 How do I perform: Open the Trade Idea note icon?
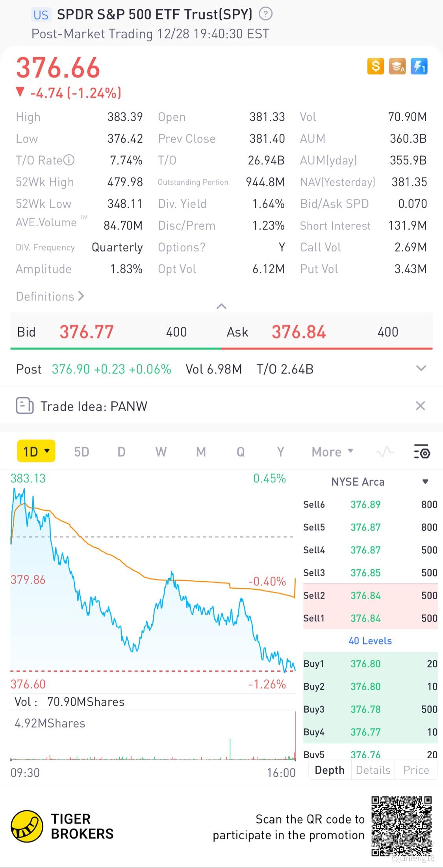[24, 406]
